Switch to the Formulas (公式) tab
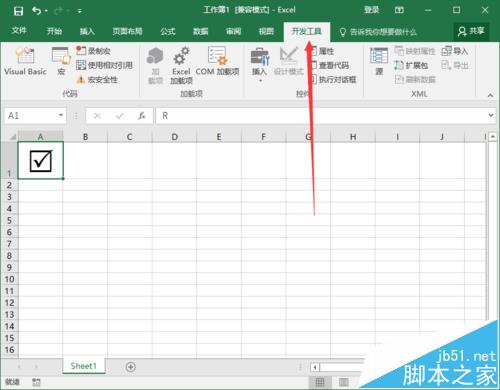Screen dimensions: 500x390 pyautogui.click(x=168, y=31)
